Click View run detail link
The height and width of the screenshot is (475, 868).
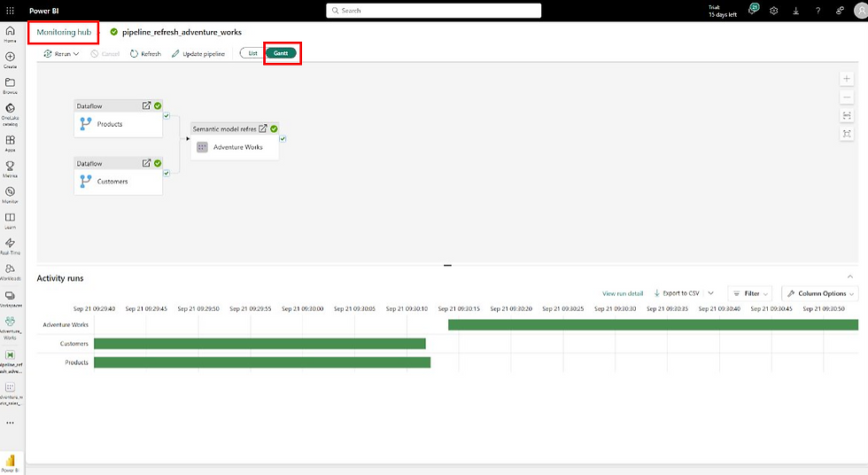click(x=623, y=293)
